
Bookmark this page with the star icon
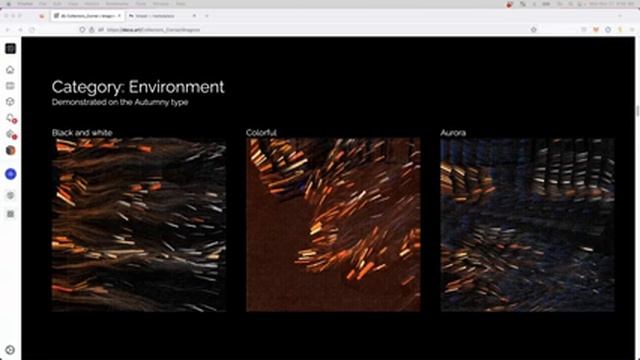click(533, 30)
